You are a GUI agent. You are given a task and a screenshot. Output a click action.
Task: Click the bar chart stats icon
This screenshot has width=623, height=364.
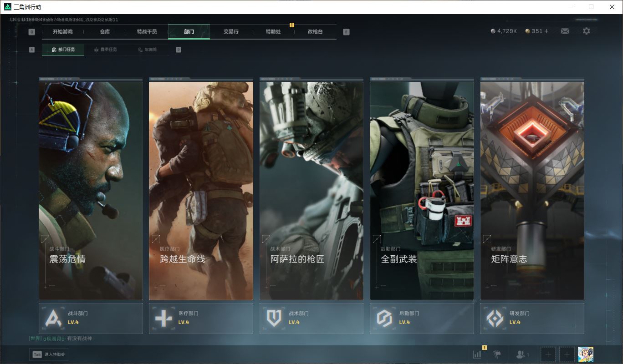pyautogui.click(x=477, y=354)
